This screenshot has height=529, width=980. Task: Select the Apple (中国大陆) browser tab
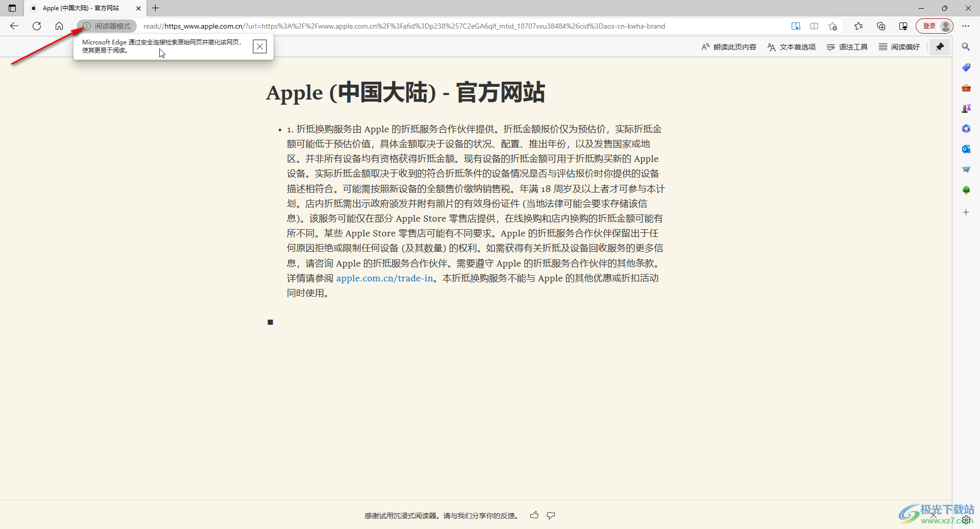[x=85, y=8]
